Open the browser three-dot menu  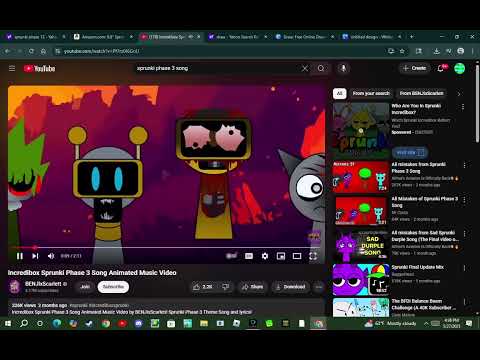click(x=473, y=51)
